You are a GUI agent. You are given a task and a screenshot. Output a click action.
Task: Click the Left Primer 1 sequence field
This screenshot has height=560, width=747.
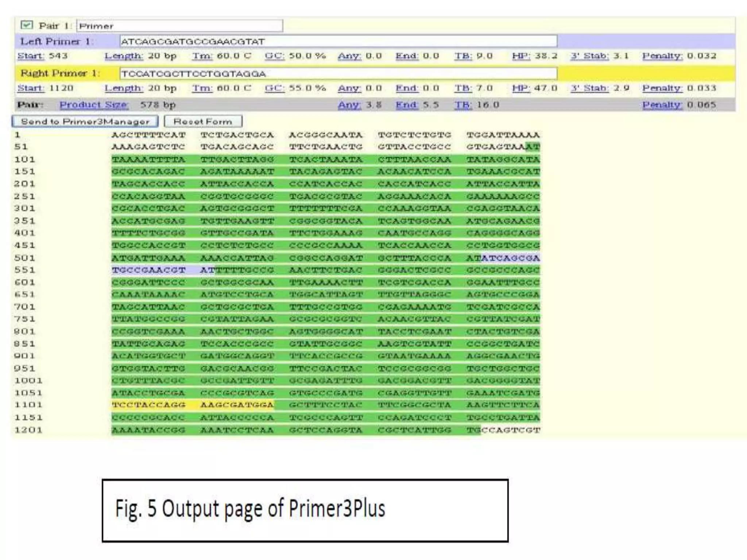tap(338, 41)
